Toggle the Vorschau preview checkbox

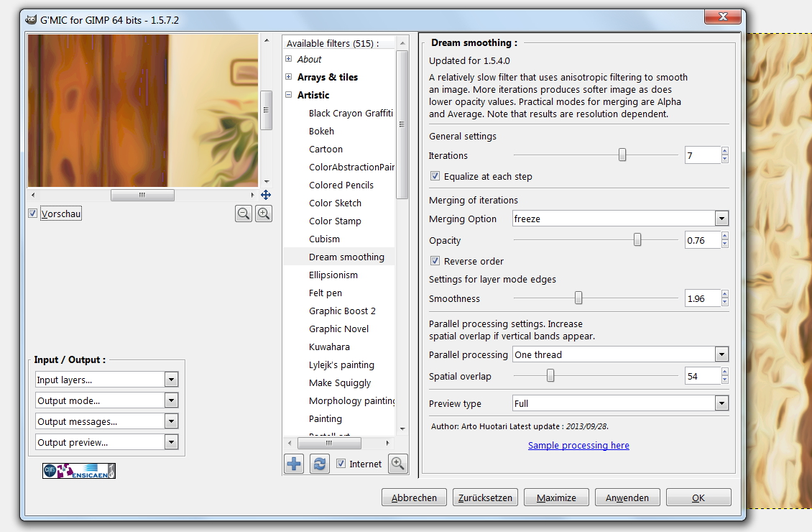tap(32, 214)
